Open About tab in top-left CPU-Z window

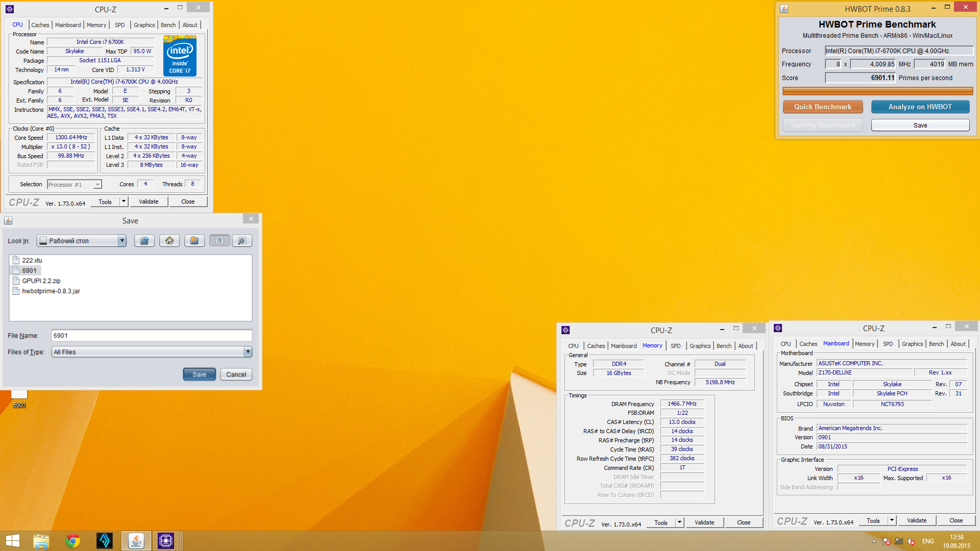(190, 25)
